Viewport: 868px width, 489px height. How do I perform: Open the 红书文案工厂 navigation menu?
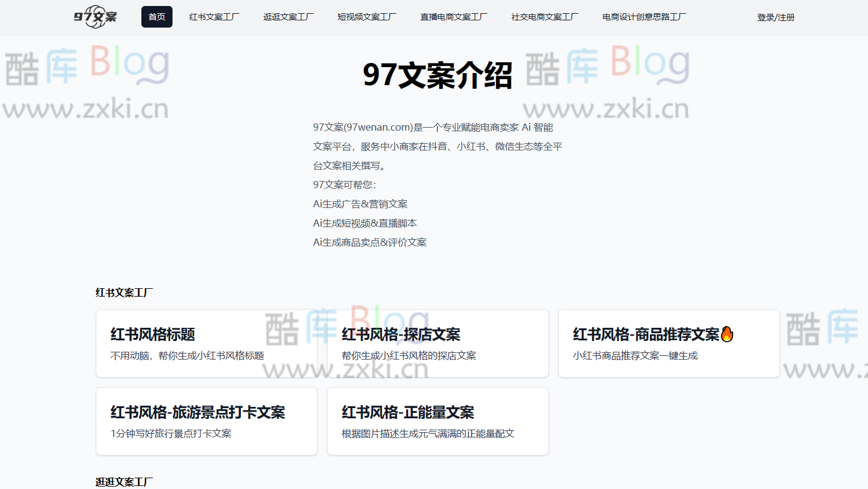[214, 16]
